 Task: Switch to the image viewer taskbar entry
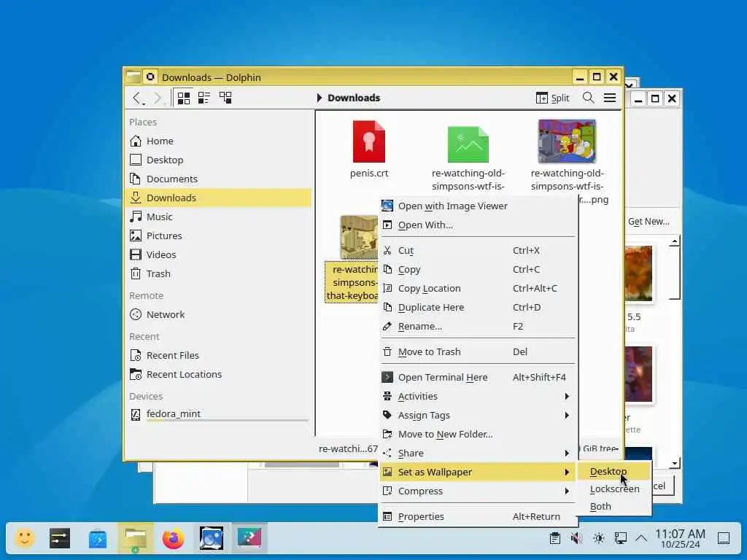pos(212,539)
